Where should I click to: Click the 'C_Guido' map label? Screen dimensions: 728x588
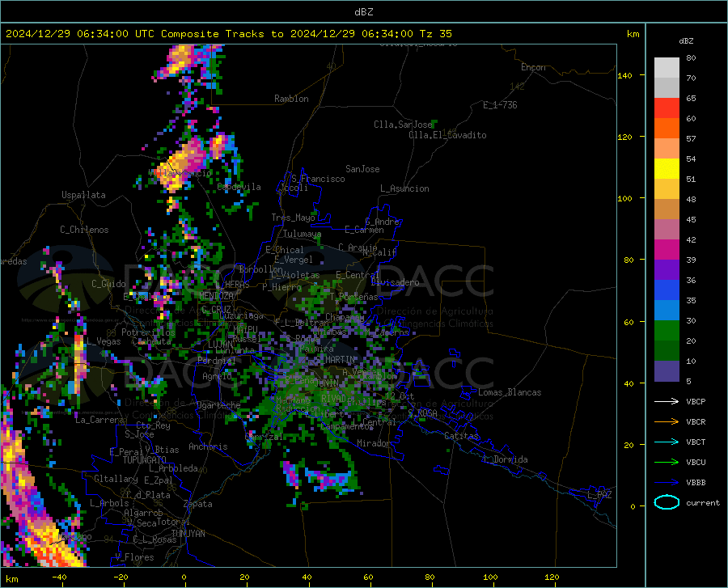click(x=108, y=284)
